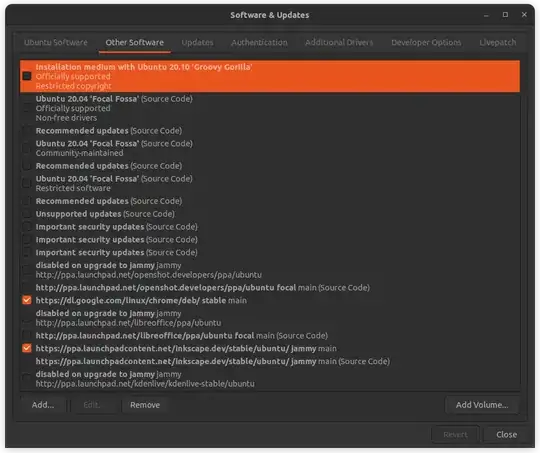
Task: Switch to the Developer Options tab
Action: coord(426,42)
